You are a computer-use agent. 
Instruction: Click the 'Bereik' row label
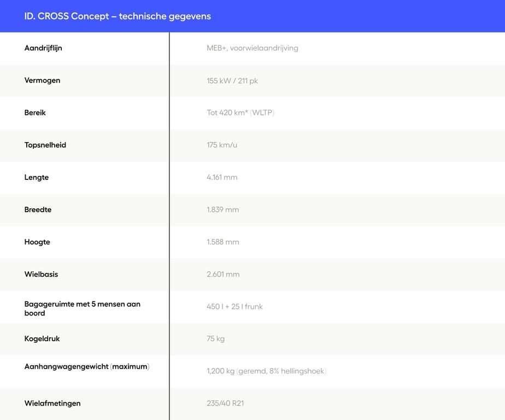click(x=35, y=113)
